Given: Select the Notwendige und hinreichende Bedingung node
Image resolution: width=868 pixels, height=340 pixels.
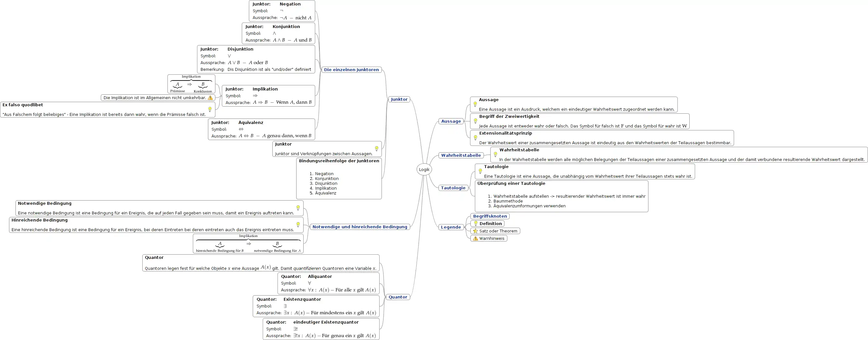Looking at the screenshot, I should (x=360, y=227).
